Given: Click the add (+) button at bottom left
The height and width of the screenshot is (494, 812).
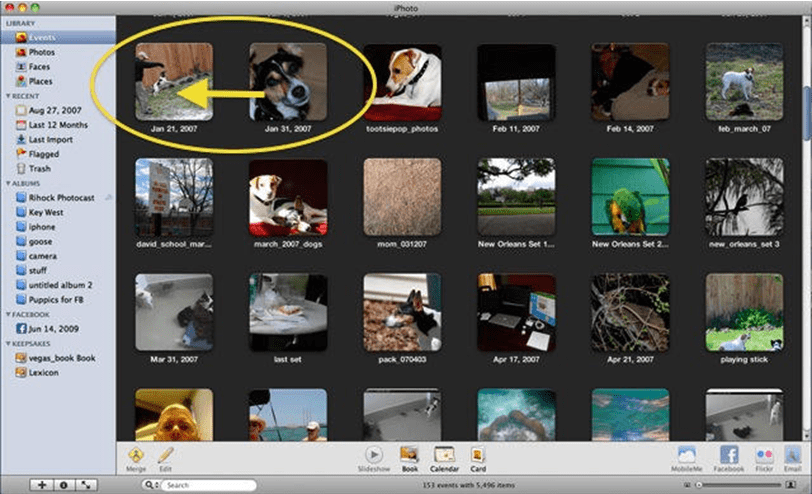Looking at the screenshot, I should [42, 485].
